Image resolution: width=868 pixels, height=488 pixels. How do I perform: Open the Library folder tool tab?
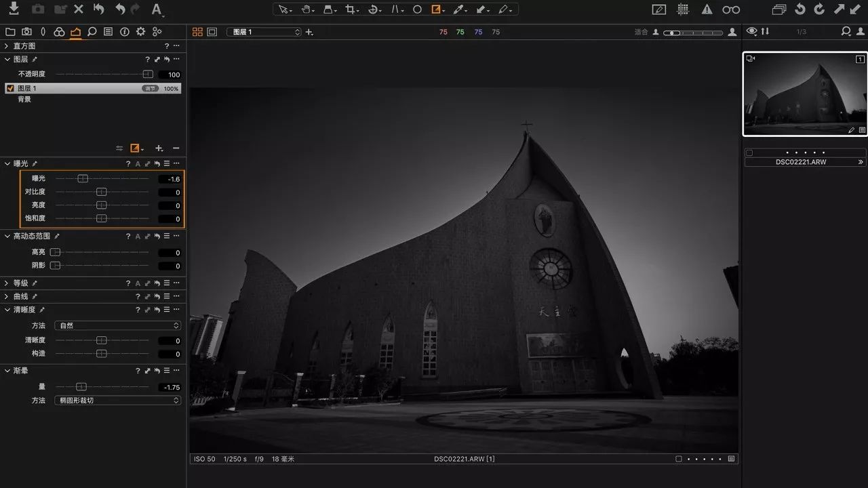click(10, 32)
